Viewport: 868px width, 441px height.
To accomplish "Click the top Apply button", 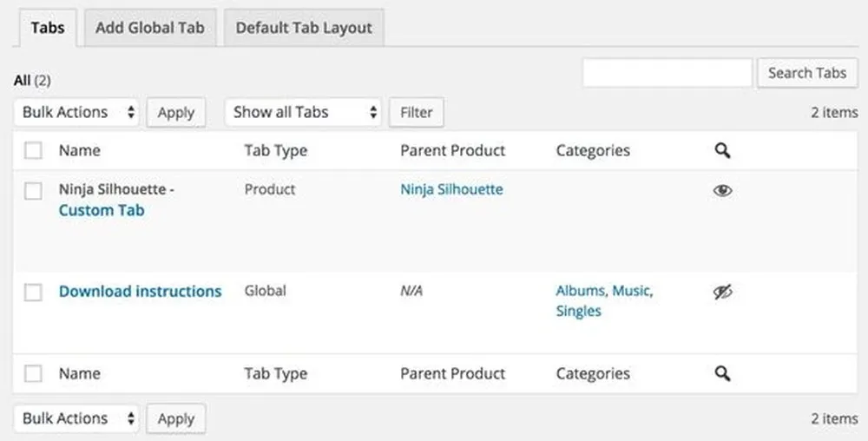I will pos(176,113).
